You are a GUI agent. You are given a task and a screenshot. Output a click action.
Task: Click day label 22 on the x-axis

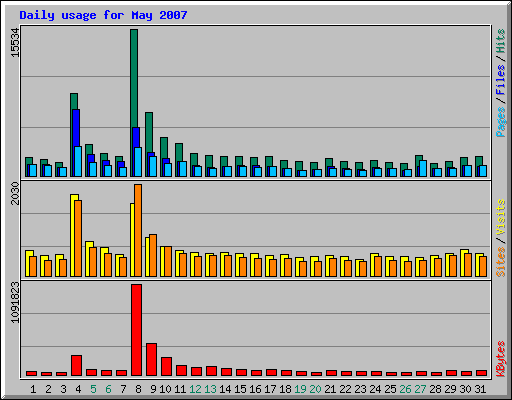click(345, 389)
